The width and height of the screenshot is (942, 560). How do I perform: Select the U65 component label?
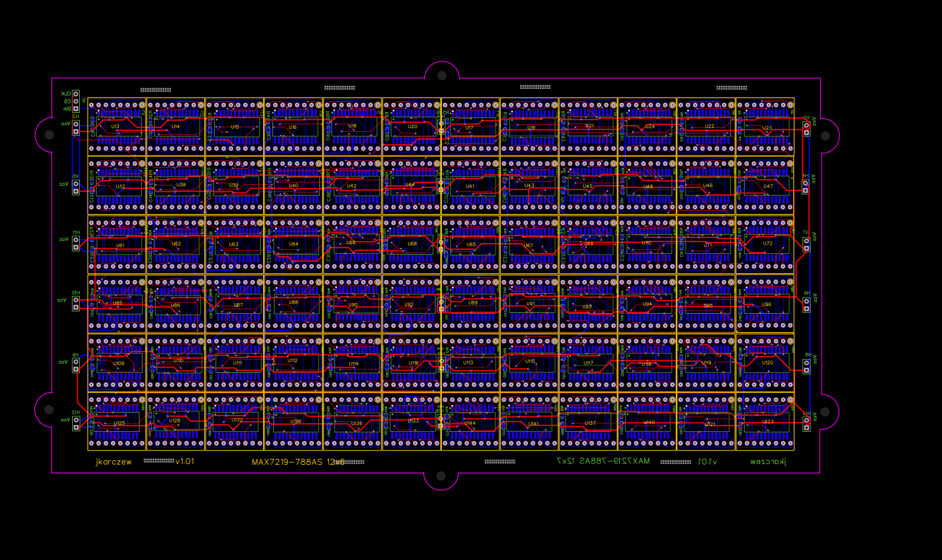tap(471, 244)
